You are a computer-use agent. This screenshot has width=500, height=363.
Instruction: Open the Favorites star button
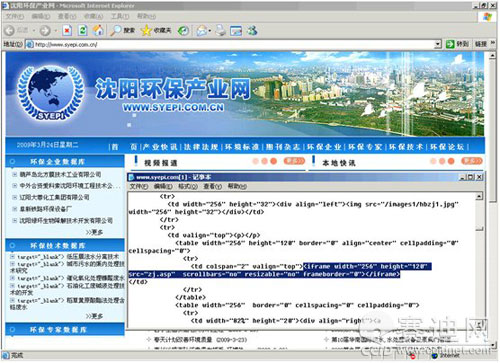click(146, 31)
